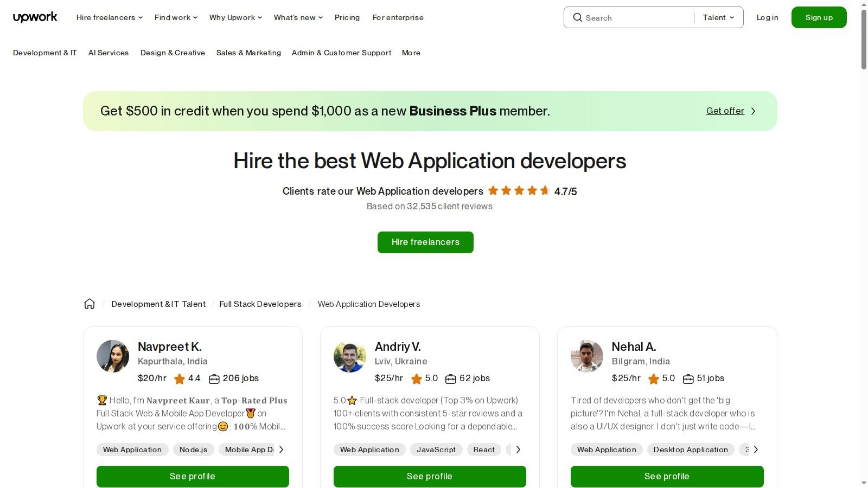See profile for Nehal A.
The height and width of the screenshot is (488, 868).
pos(667,476)
